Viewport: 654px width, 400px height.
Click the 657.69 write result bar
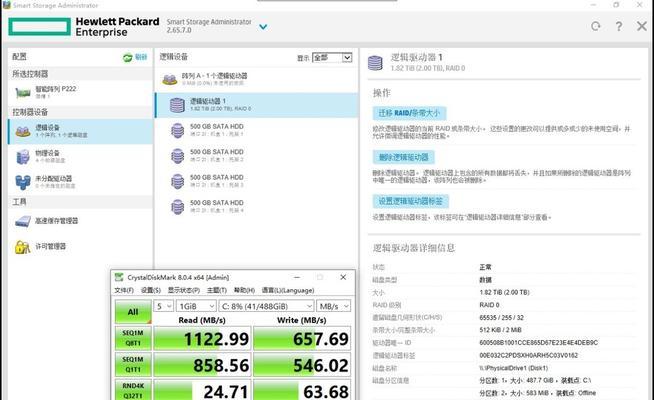pyautogui.click(x=302, y=338)
